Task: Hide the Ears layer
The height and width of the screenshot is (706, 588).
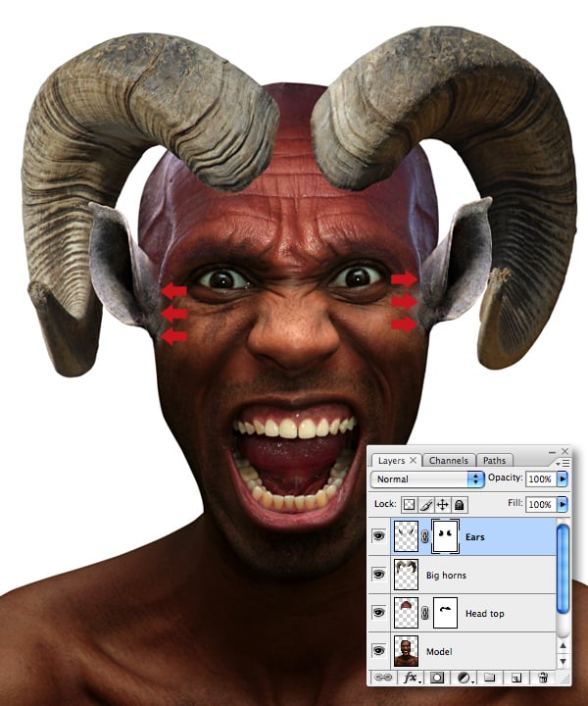Action: 379,535
